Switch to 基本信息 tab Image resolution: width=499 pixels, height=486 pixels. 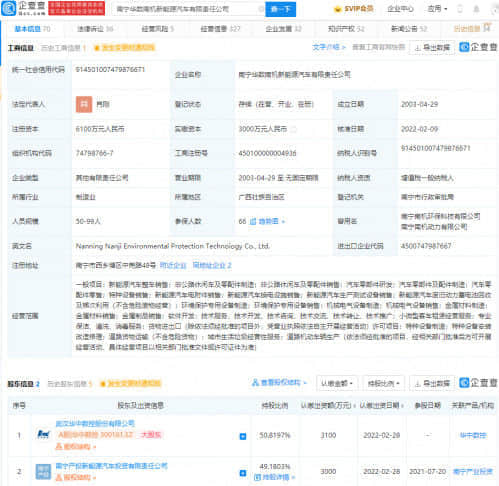(x=32, y=29)
